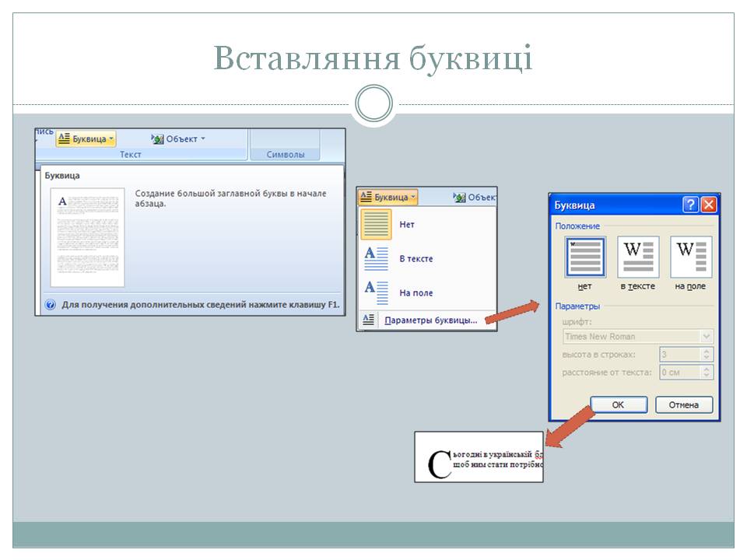The width and height of the screenshot is (747, 560).
Task: Click the Буквица button in the ribbon
Action: (86, 139)
